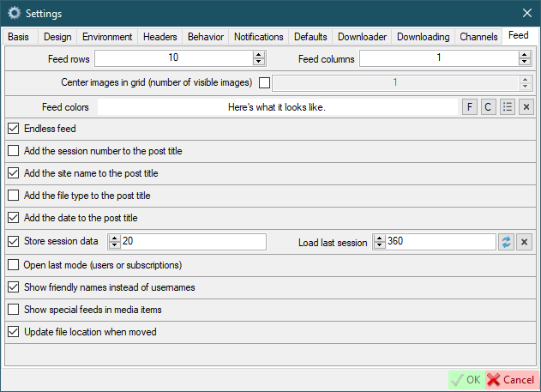Disable the Endless feed checkbox
541x392 pixels.
(x=13, y=129)
